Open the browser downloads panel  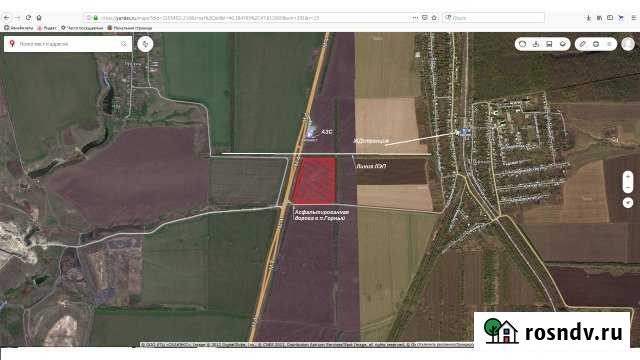pyautogui.click(x=588, y=18)
